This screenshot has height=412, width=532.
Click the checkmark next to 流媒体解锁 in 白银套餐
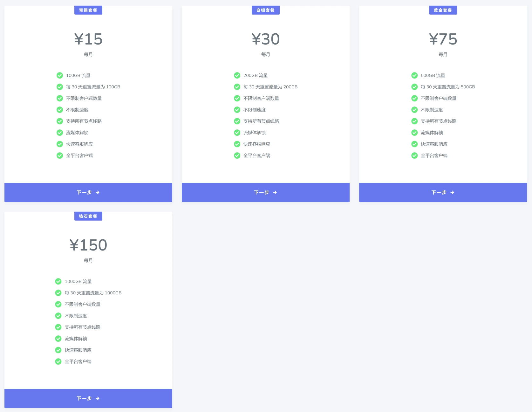coord(237,133)
